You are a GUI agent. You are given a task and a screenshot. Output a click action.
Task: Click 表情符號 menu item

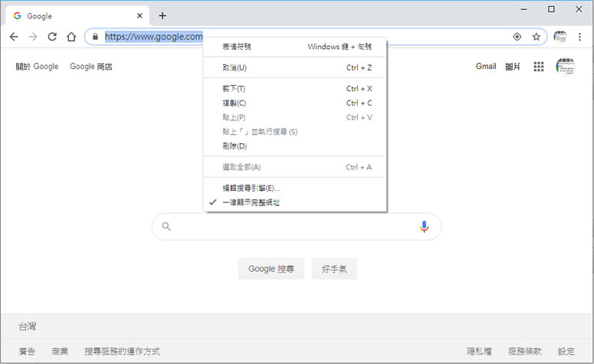(236, 47)
